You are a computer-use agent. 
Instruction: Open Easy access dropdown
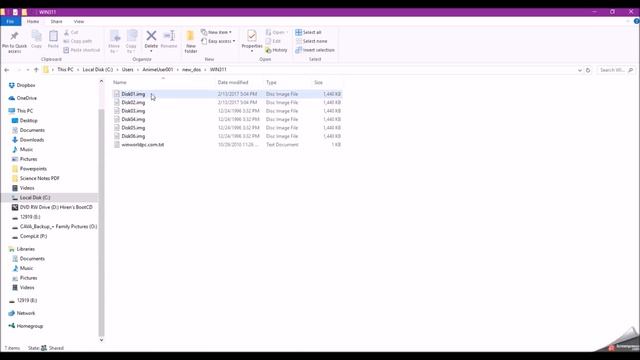(x=218, y=41)
